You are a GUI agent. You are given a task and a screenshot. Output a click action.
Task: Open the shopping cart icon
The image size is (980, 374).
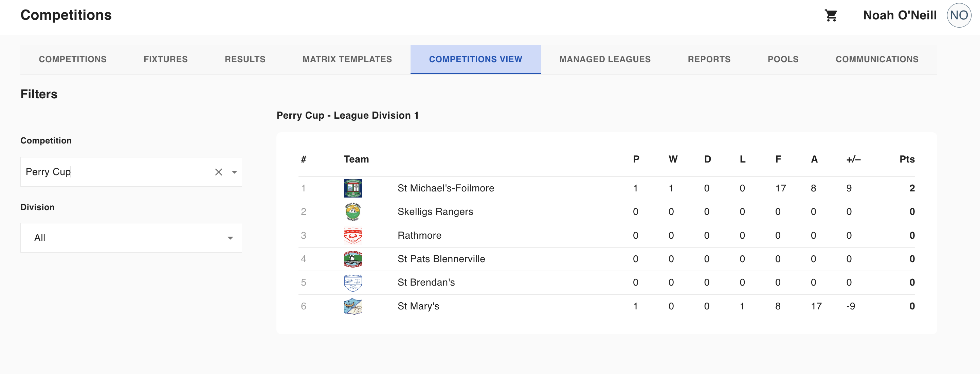coord(831,16)
